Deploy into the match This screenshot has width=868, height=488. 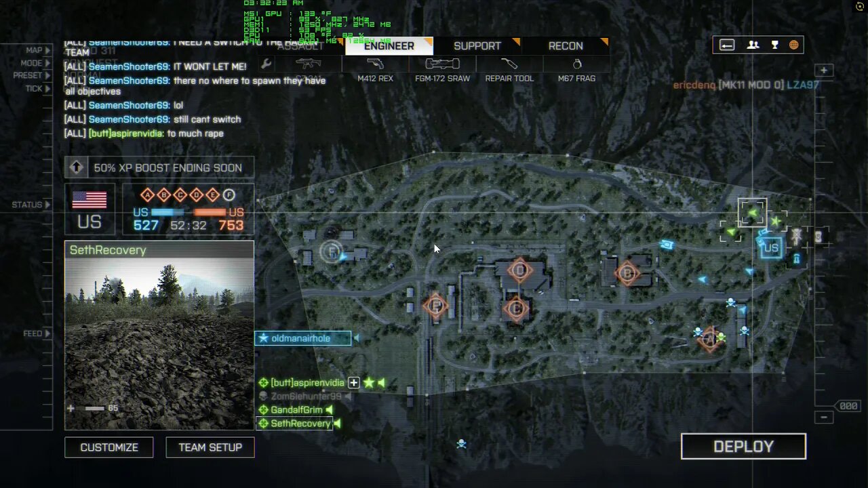click(743, 446)
